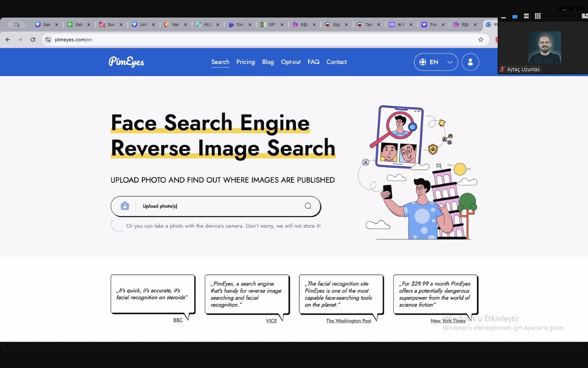Open site information icon beside the URL
This screenshot has width=588, height=368.
pos(48,40)
